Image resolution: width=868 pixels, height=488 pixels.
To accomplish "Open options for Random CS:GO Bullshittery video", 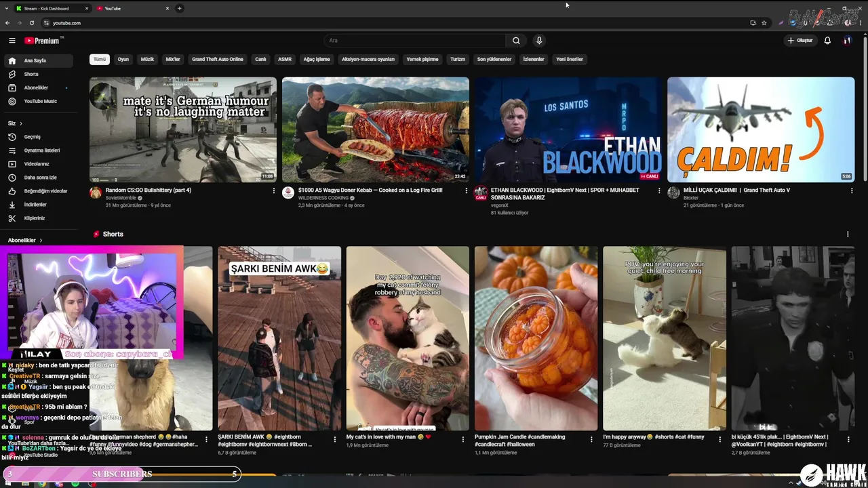I will 274,191.
